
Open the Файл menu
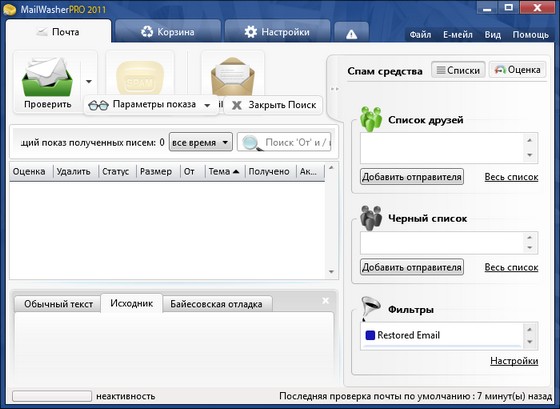420,35
